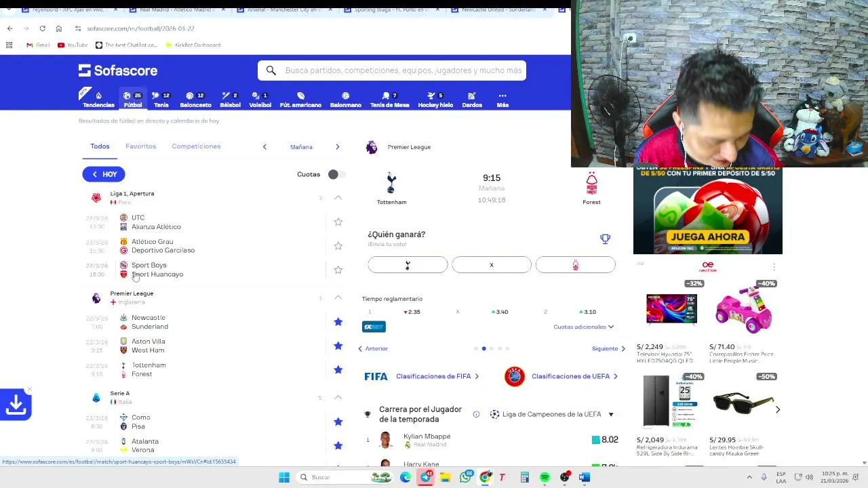Open the Hockey hielo section
The width and height of the screenshot is (868, 488).
[x=435, y=100]
